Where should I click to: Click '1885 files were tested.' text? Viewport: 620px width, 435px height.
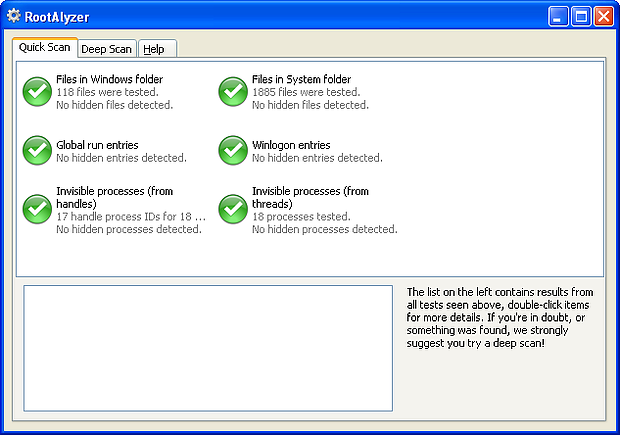306,92
